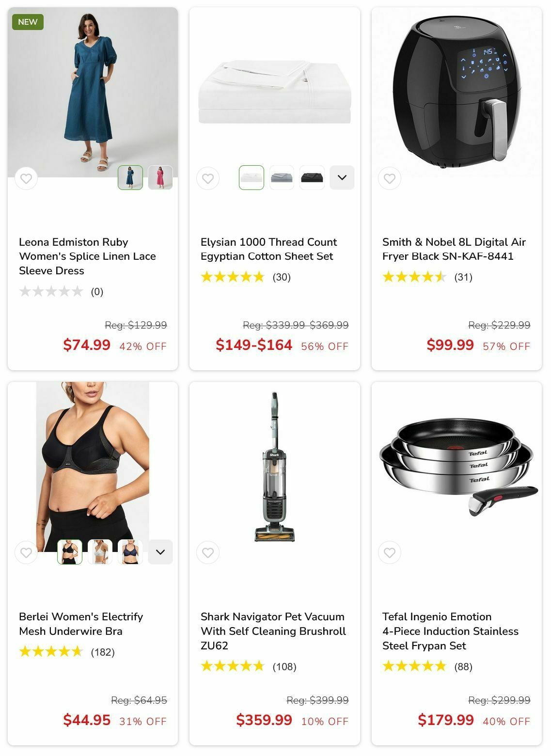Select the white Berlei bra variant thumbnail
This screenshot has height=756, width=551.
[100, 552]
